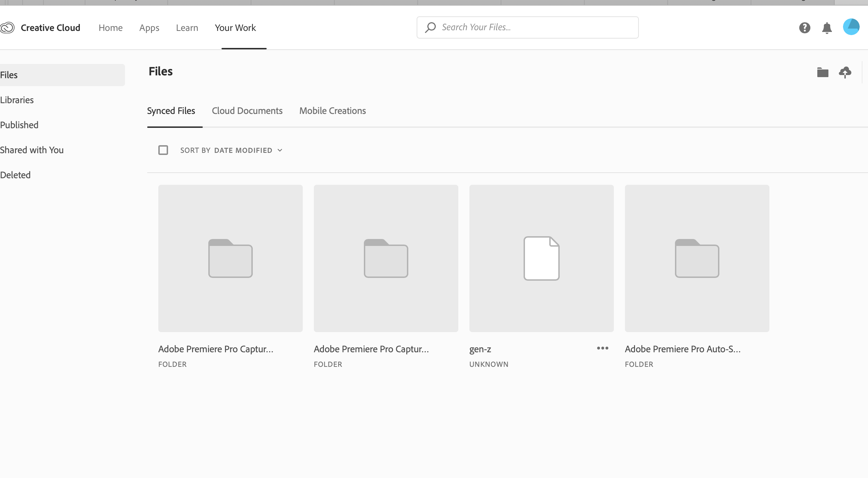Open the Apps nav item
Screen dimensions: 868x478
149,28
